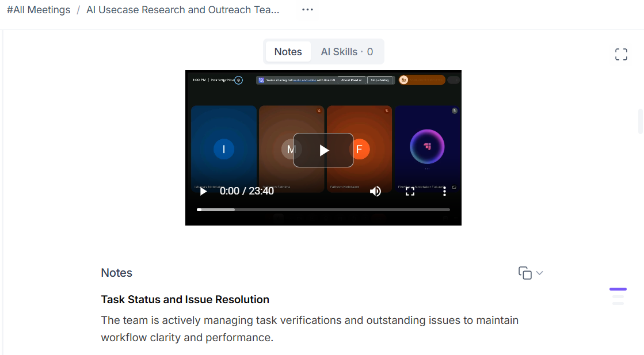The width and height of the screenshot is (644, 355).
Task: Click the page vertical scrollbar
Action: pos(641,121)
